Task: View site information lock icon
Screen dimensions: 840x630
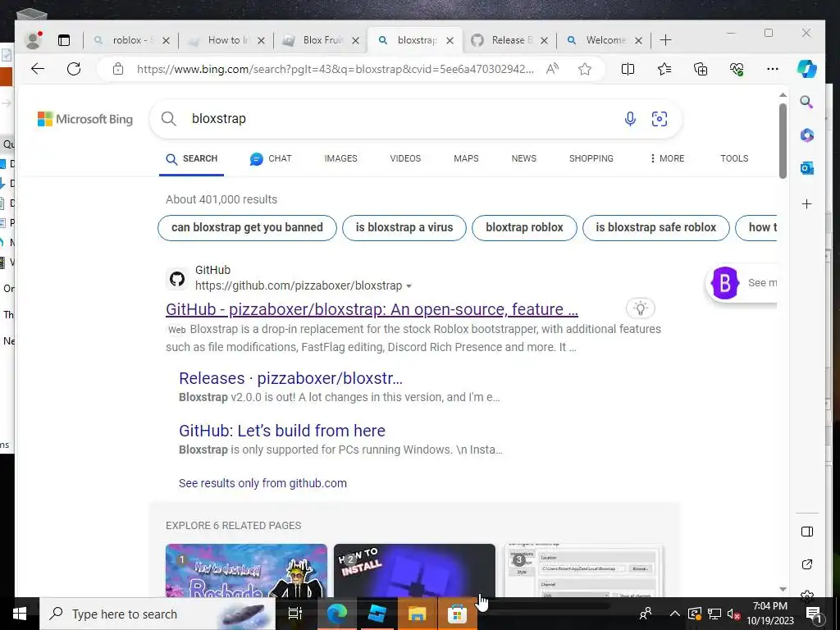Action: 118,69
